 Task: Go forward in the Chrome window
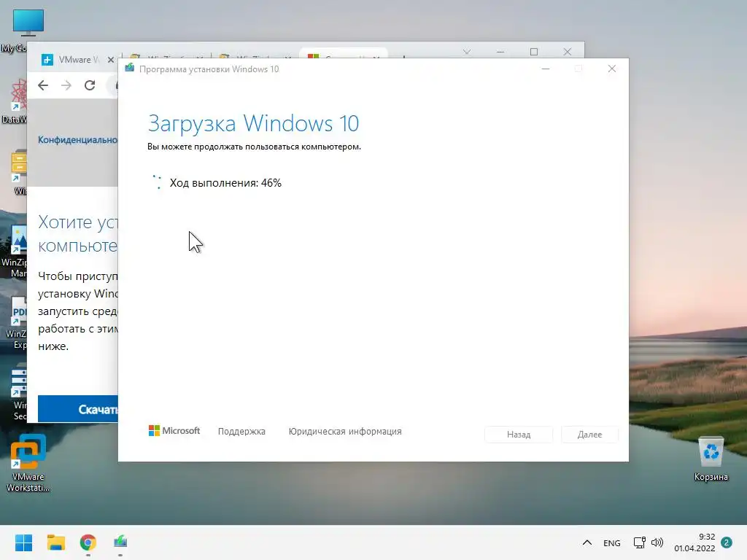[x=66, y=85]
